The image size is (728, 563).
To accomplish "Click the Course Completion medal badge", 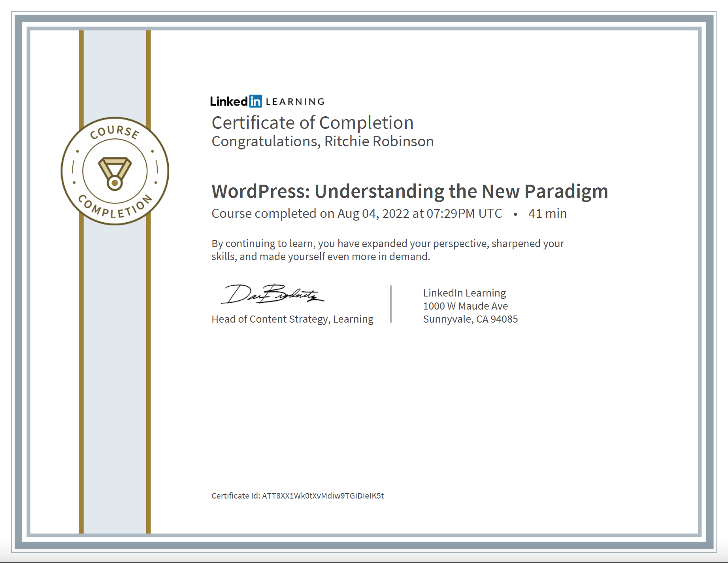I will pos(115,171).
